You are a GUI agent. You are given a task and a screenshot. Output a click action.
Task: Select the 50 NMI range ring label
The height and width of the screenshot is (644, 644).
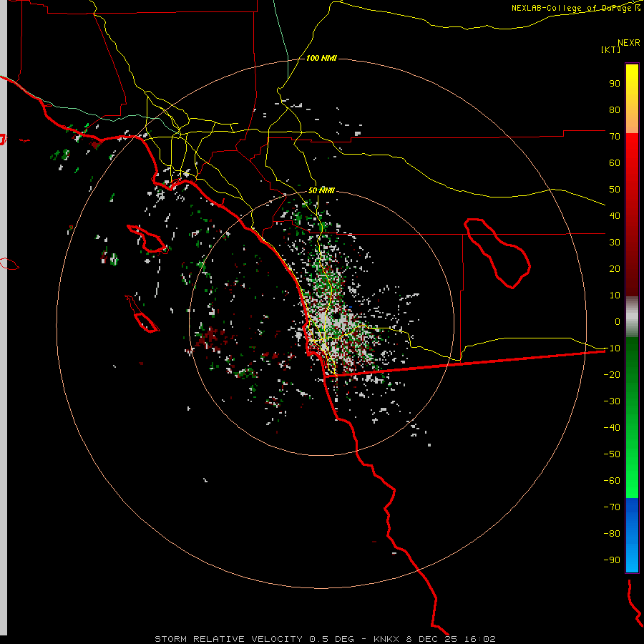[x=321, y=190]
